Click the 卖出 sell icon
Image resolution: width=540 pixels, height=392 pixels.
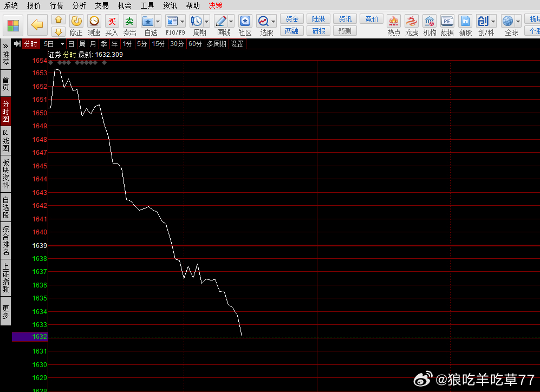pyautogui.click(x=129, y=21)
